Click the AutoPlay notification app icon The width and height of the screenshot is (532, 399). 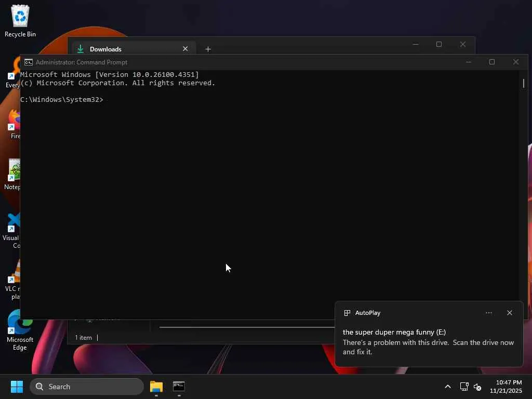click(x=347, y=313)
